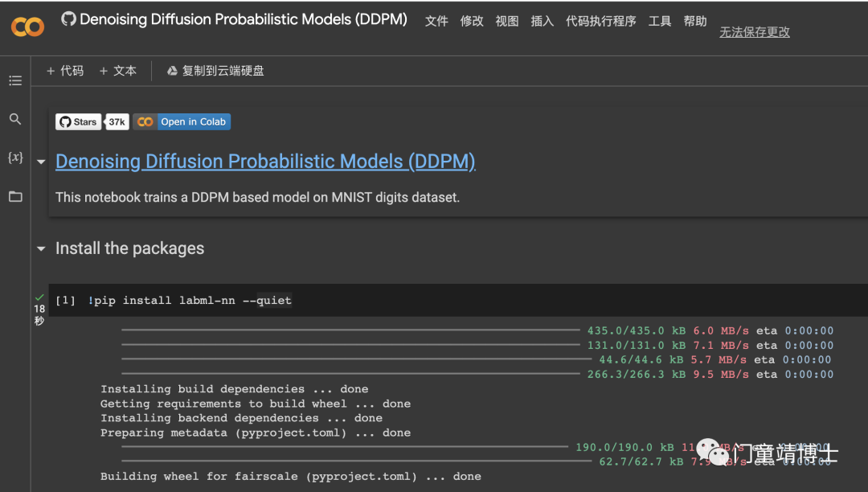The height and width of the screenshot is (492, 868).
Task: Open the table of contents sidebar panel
Action: click(x=15, y=81)
